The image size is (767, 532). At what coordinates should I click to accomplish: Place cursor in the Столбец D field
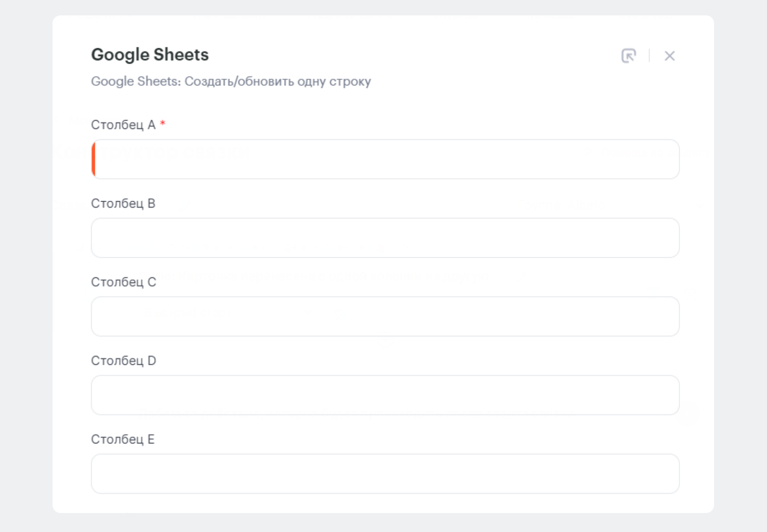[385, 395]
